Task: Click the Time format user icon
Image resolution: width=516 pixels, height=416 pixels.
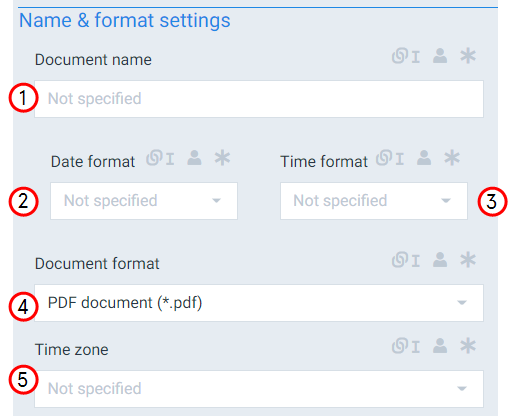Action: tap(424, 158)
